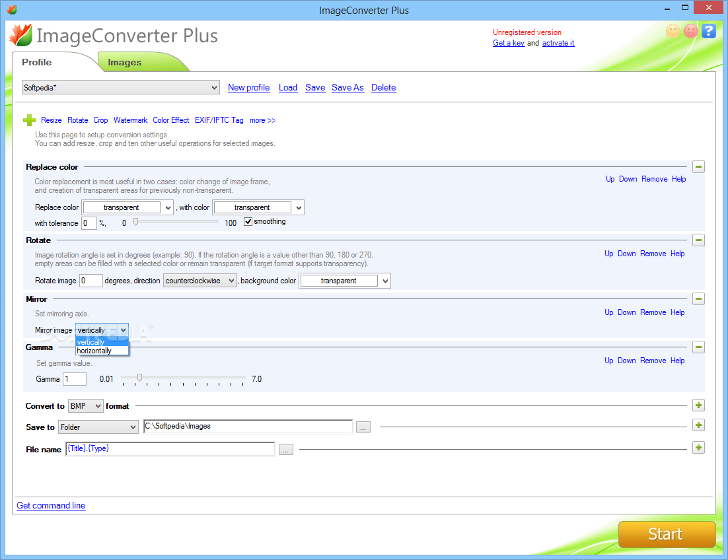Screen dimensions: 728x560
Task: Click the Gamma value input field
Action: point(75,379)
